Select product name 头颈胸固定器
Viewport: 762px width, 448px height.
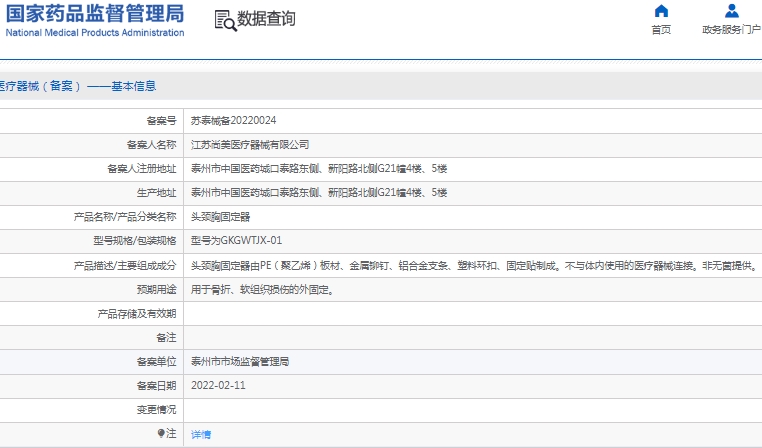click(x=220, y=217)
